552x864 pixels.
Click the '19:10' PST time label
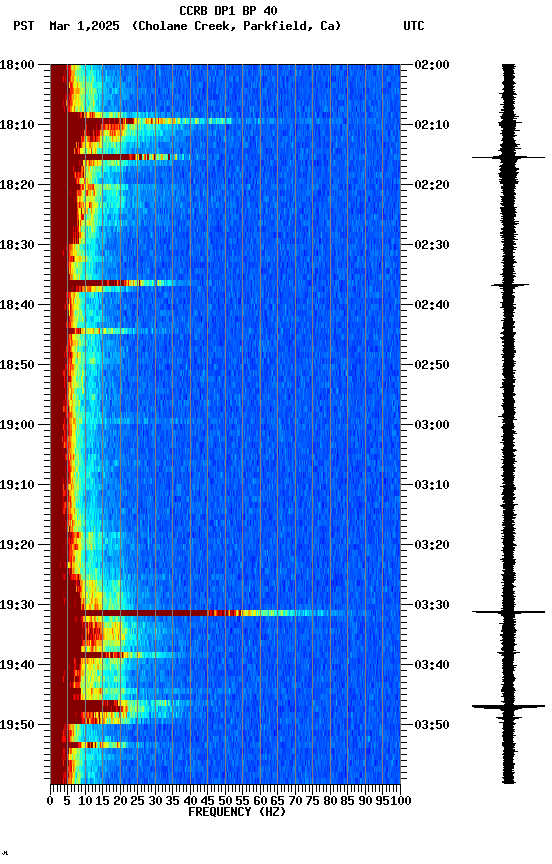pos(17,485)
